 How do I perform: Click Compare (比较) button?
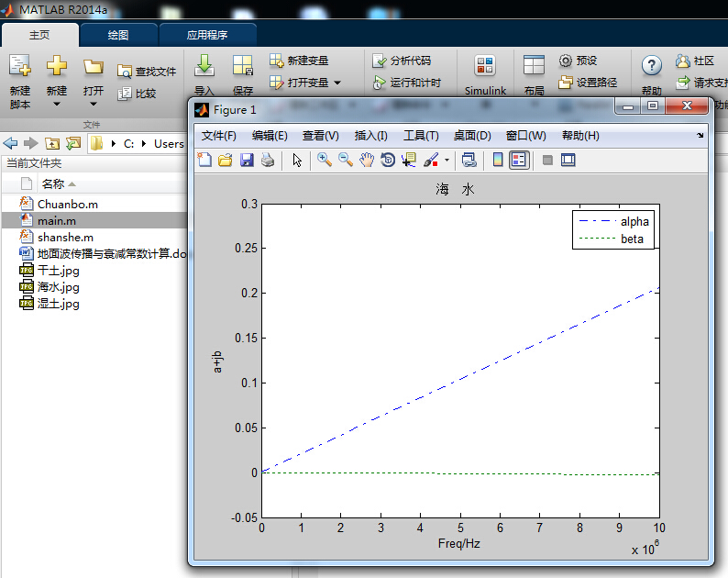pos(137,94)
